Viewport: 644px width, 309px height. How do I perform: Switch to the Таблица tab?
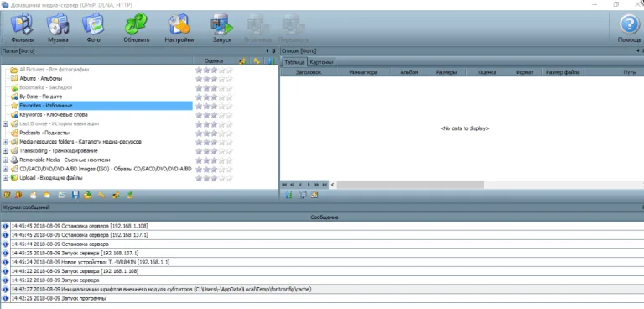point(294,62)
